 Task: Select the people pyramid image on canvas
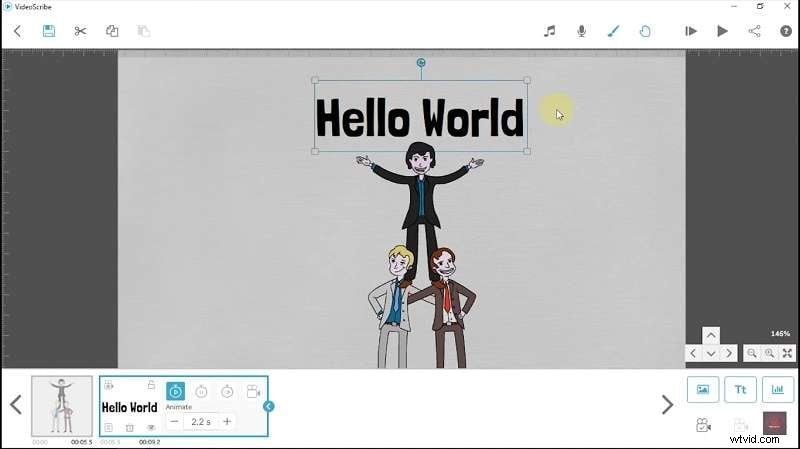click(420, 255)
